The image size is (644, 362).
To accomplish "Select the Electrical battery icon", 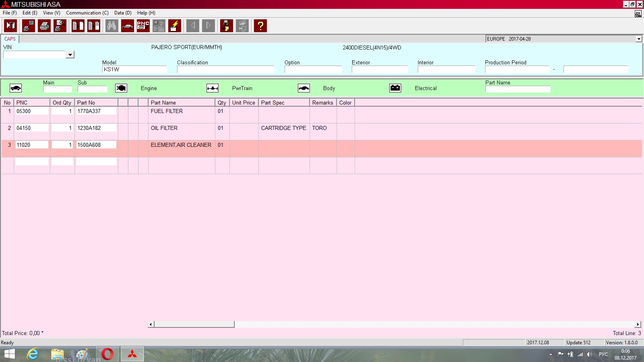I will coord(395,88).
